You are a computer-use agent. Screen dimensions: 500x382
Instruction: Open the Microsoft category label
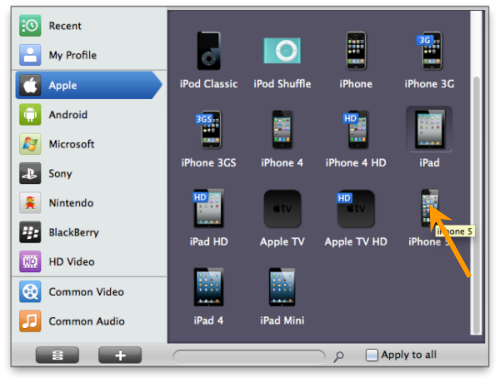point(71,144)
